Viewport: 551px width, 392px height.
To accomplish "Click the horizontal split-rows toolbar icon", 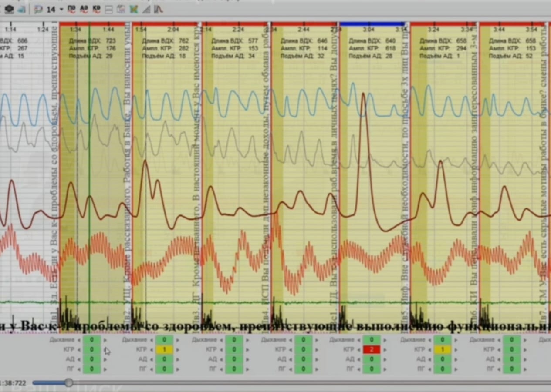I will [109, 9].
